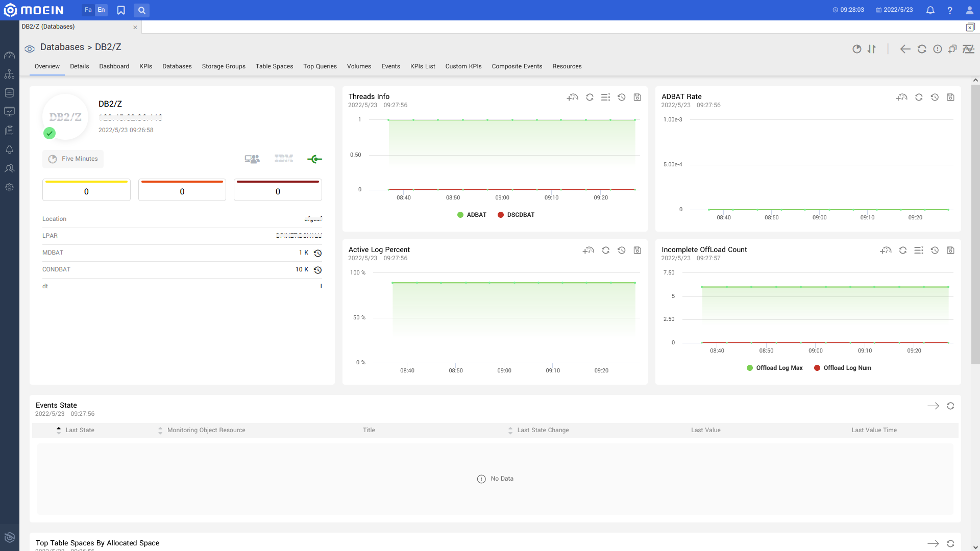Open Top Table Spaces details arrow
This screenshot has width=980, height=551.
pos(933,544)
